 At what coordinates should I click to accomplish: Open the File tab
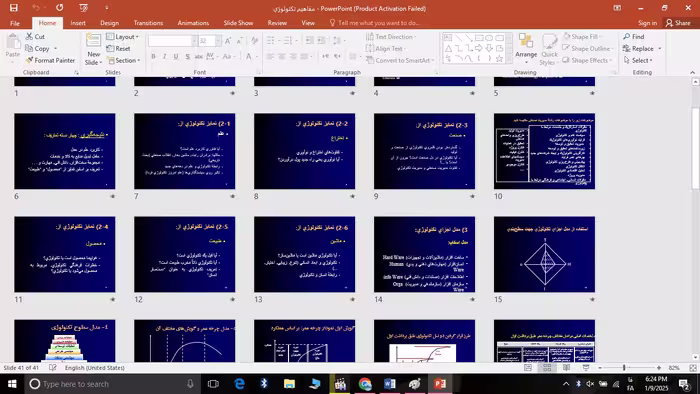[x=15, y=23]
